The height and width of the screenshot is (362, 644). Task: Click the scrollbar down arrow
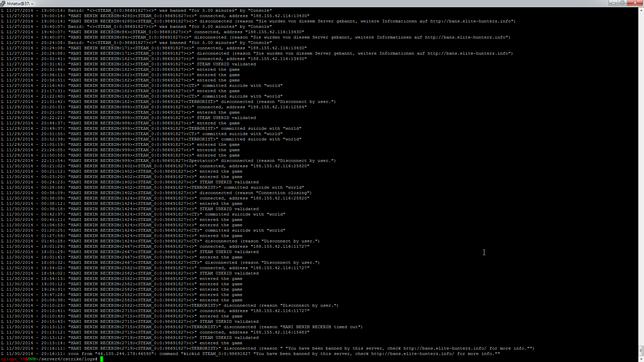[641, 359]
